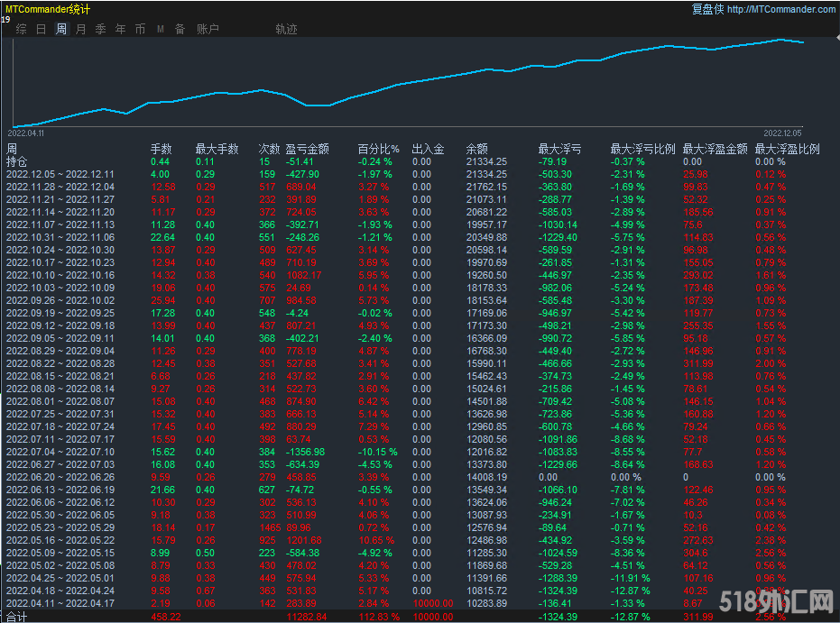Select the 币 (currency) tab
Viewport: 840px width, 623px height.
click(x=140, y=29)
